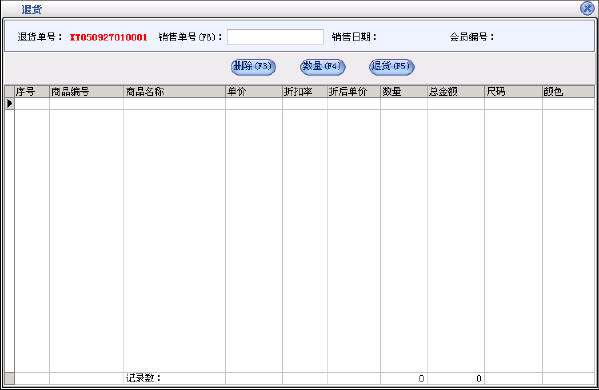Click the 单价 column header
The height and width of the screenshot is (390, 599).
click(x=254, y=92)
